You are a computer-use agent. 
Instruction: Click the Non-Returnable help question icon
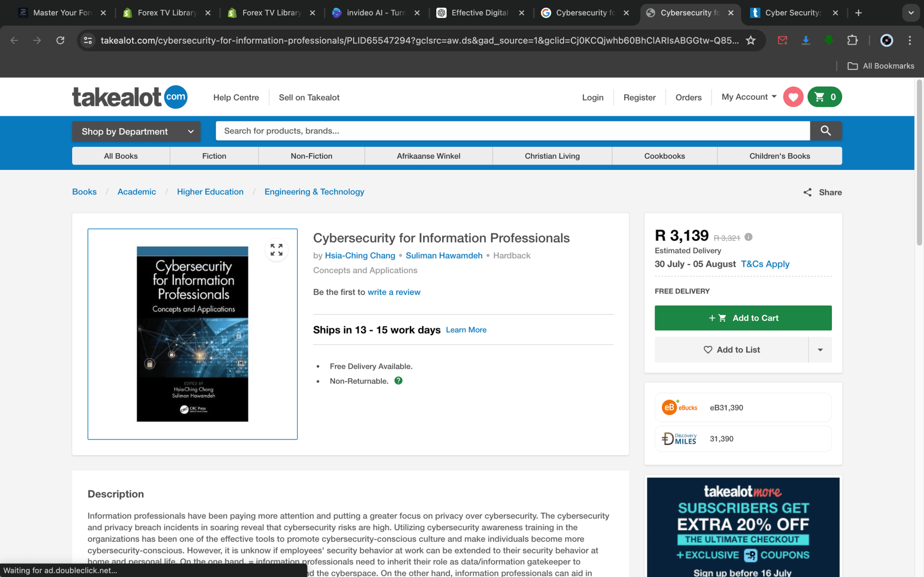(x=398, y=381)
